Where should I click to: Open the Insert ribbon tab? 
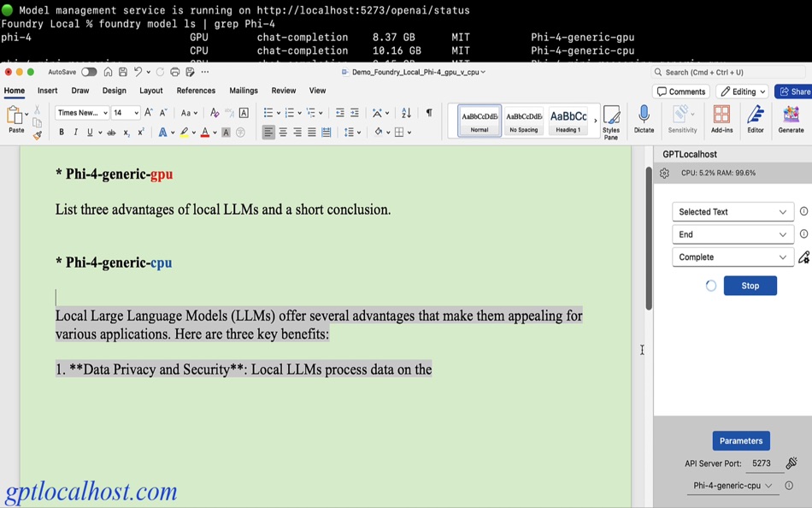[x=48, y=91]
